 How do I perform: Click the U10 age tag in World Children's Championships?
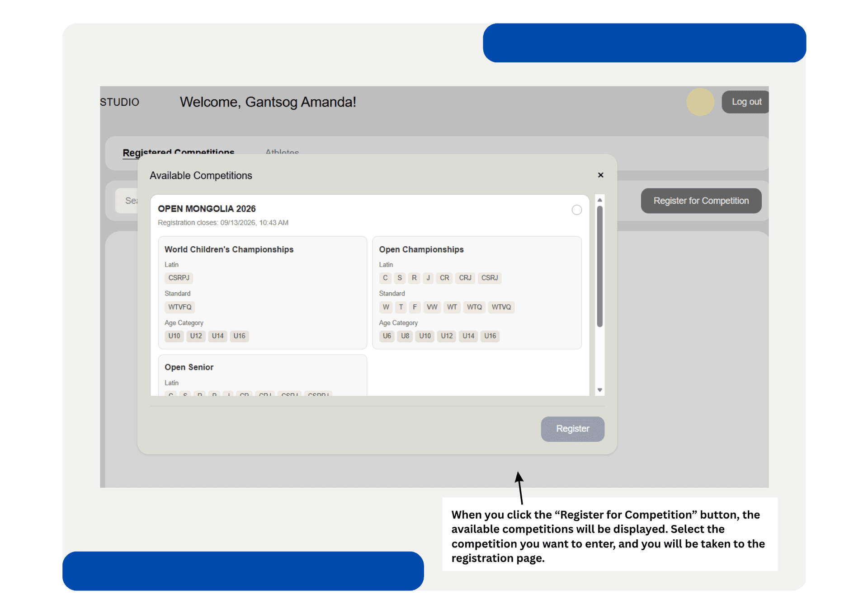pyautogui.click(x=174, y=336)
